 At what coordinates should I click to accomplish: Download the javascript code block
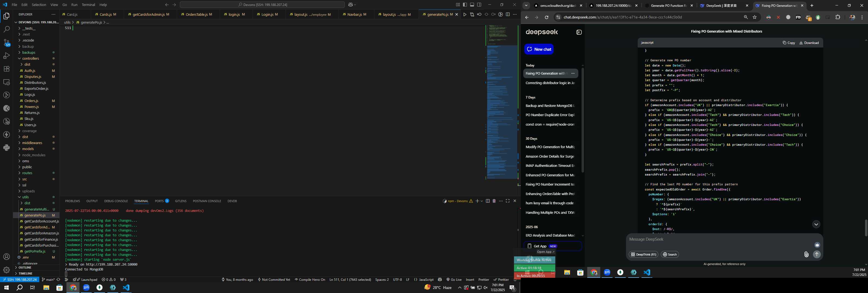[809, 43]
